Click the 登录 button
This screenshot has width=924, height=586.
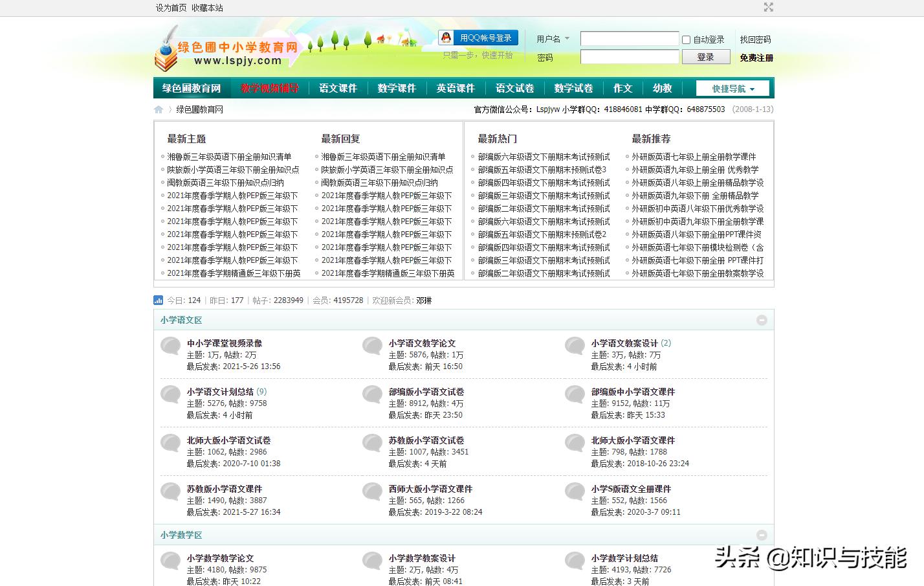[x=705, y=56]
